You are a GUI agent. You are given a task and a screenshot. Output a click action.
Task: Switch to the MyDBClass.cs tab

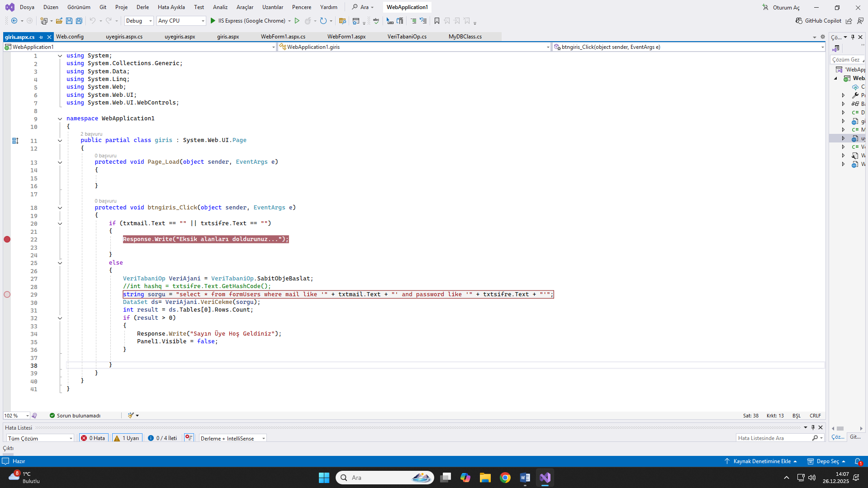[465, 37]
